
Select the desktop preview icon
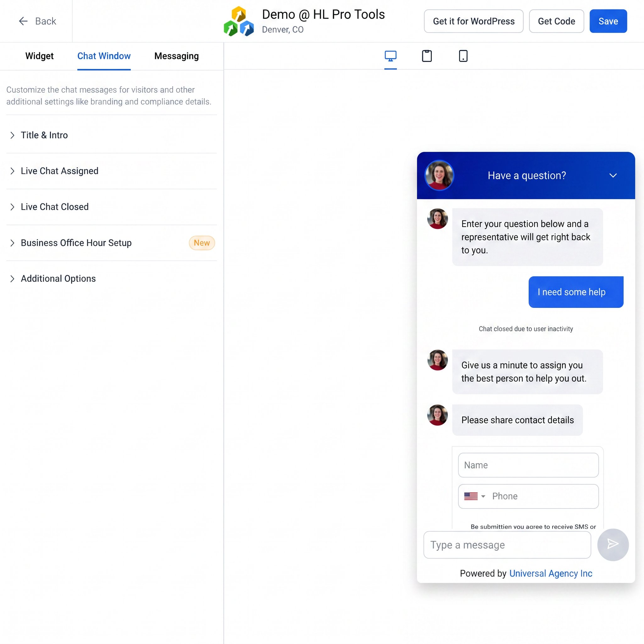pos(390,56)
